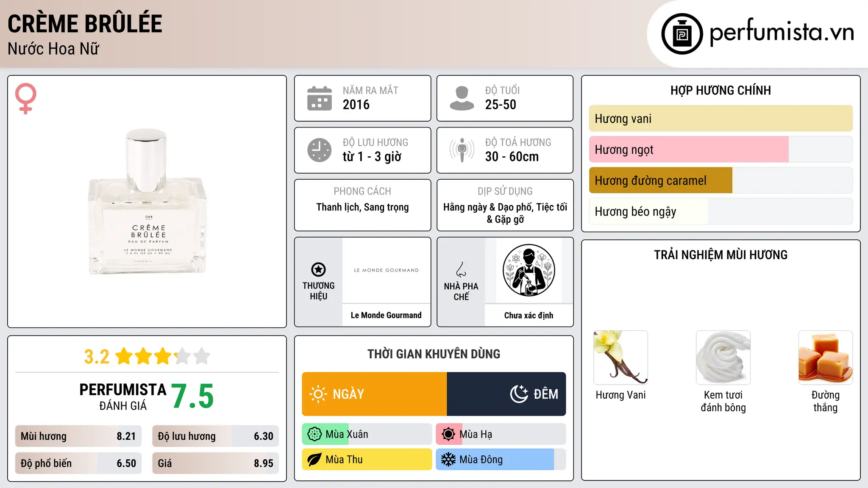The width and height of the screenshot is (868, 488).
Task: Select the dark Đêm nighttime segment
Action: click(x=506, y=394)
